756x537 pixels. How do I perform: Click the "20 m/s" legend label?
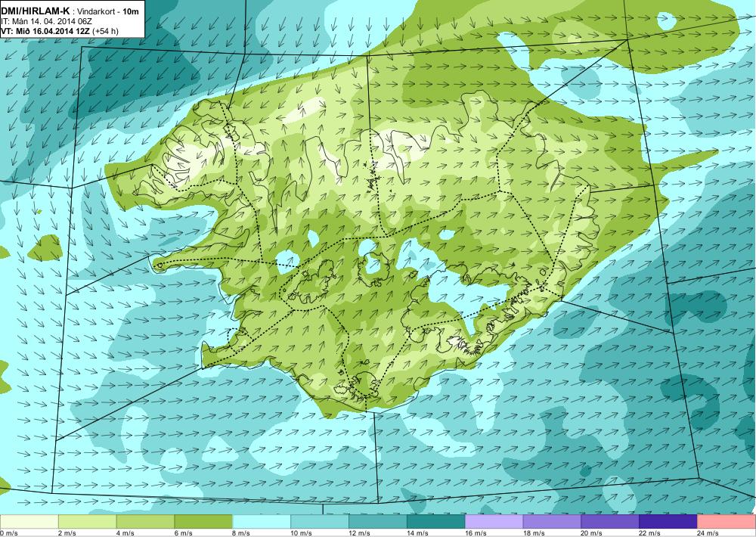pyautogui.click(x=592, y=533)
